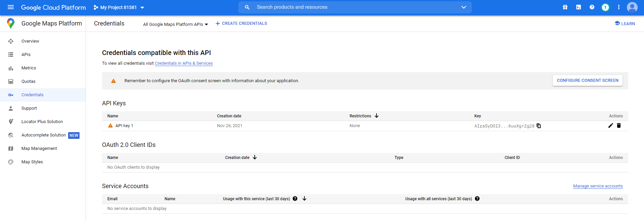Image resolution: width=644 pixels, height=221 pixels.
Task: Click the gift icon in top bar
Action: pyautogui.click(x=565, y=7)
